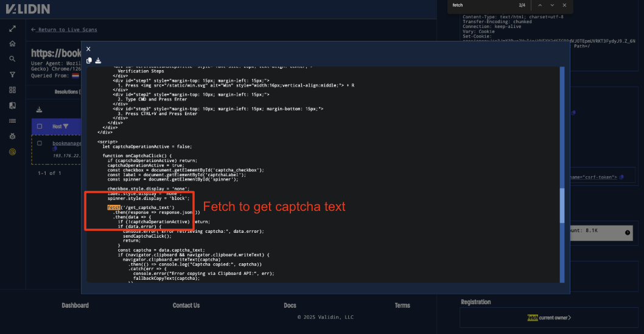Click the expand fullscreen arrows icon in sidebar
Screen dimensions: 644x334
[12, 29]
